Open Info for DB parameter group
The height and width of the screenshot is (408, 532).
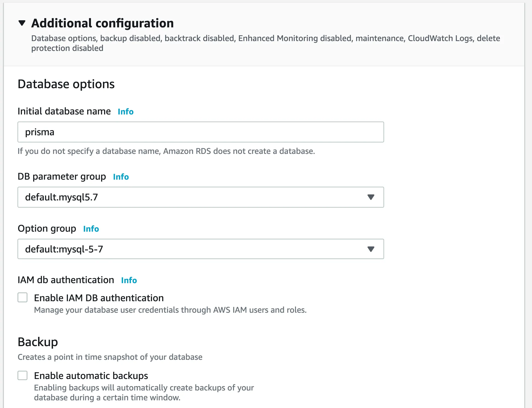tap(121, 177)
